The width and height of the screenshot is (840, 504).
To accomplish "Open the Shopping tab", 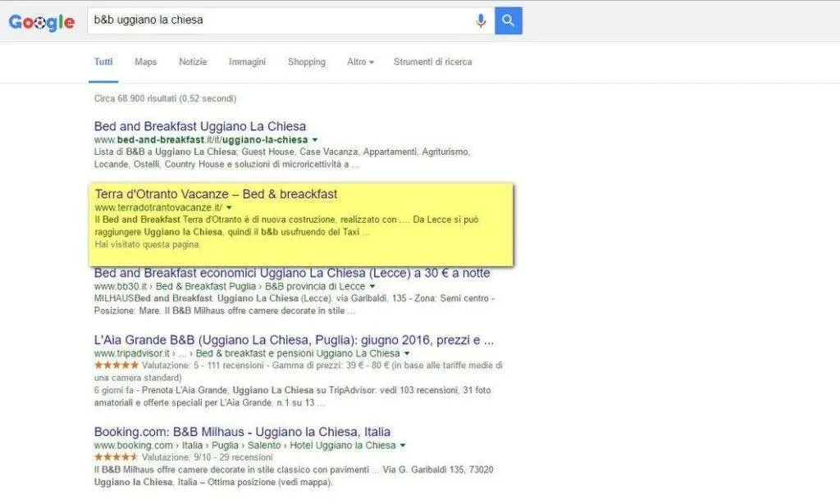I will 307,62.
